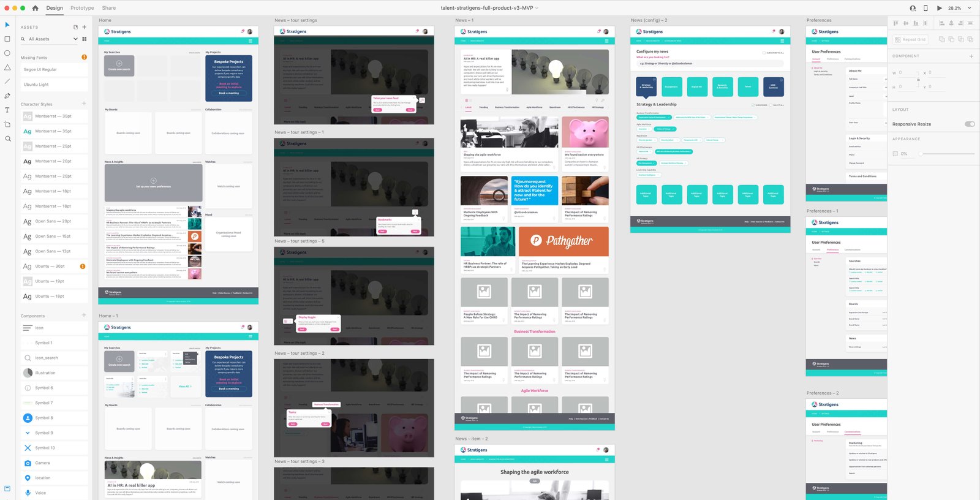Open the 28.2% zoom level dropdown
Viewport: 980px width, 500px height.
969,8
